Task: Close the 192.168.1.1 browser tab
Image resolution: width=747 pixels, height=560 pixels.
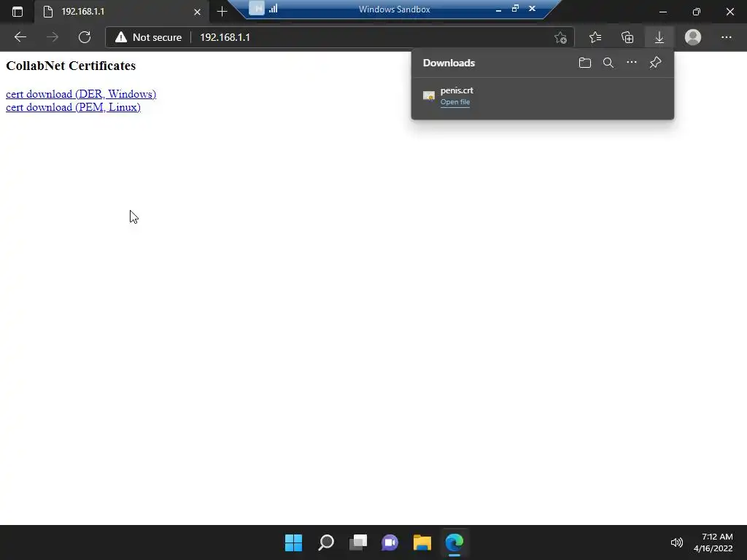Action: (x=197, y=12)
